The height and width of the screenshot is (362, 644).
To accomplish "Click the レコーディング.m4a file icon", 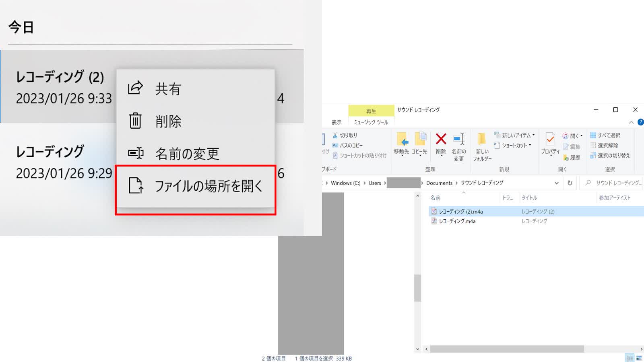I will [x=434, y=221].
